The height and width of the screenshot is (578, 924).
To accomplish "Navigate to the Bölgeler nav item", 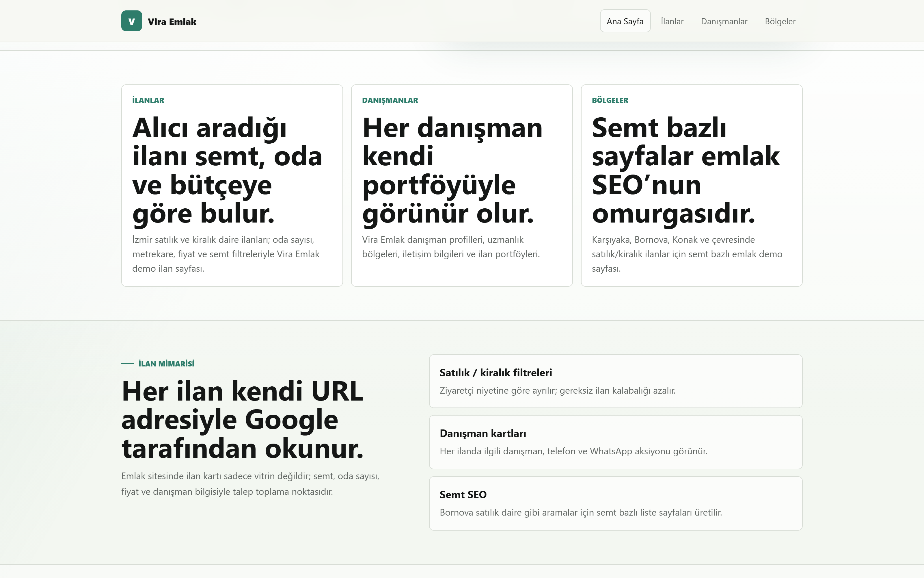I will [780, 21].
